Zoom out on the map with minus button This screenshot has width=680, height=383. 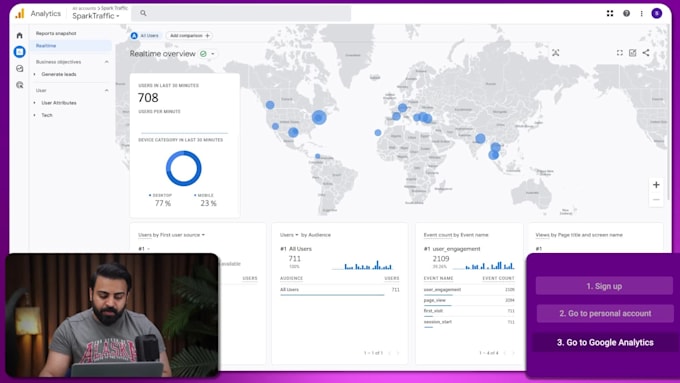pyautogui.click(x=656, y=200)
